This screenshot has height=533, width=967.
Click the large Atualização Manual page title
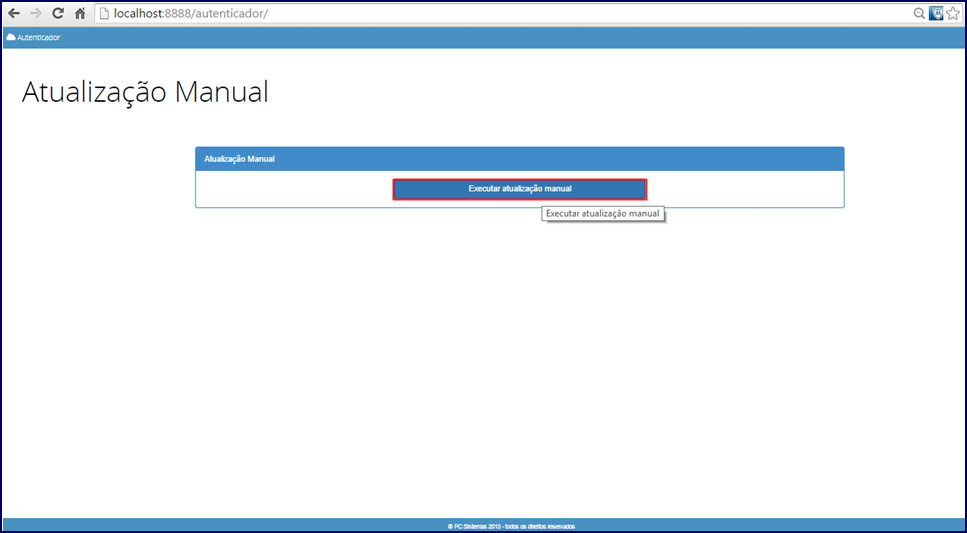tap(145, 93)
